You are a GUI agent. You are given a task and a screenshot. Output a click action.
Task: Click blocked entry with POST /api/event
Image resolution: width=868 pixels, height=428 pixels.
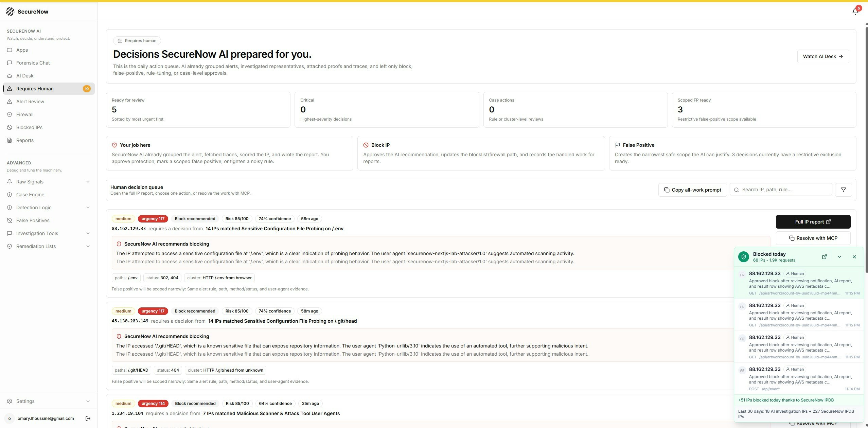[x=799, y=378]
